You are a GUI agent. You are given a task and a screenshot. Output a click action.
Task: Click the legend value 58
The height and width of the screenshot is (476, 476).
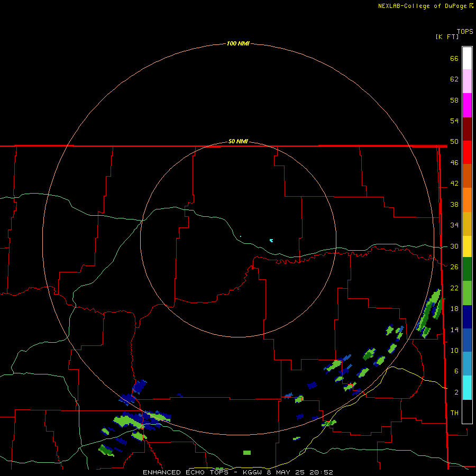[454, 100]
